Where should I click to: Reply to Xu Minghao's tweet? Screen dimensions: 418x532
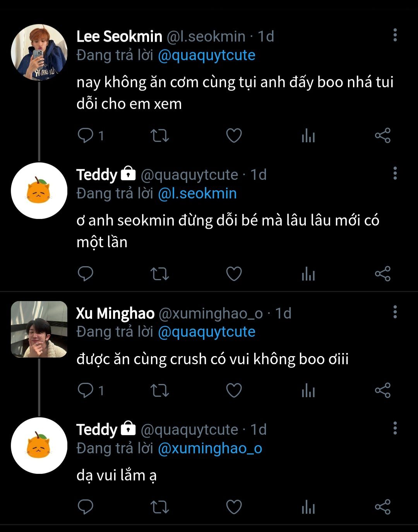86,390
